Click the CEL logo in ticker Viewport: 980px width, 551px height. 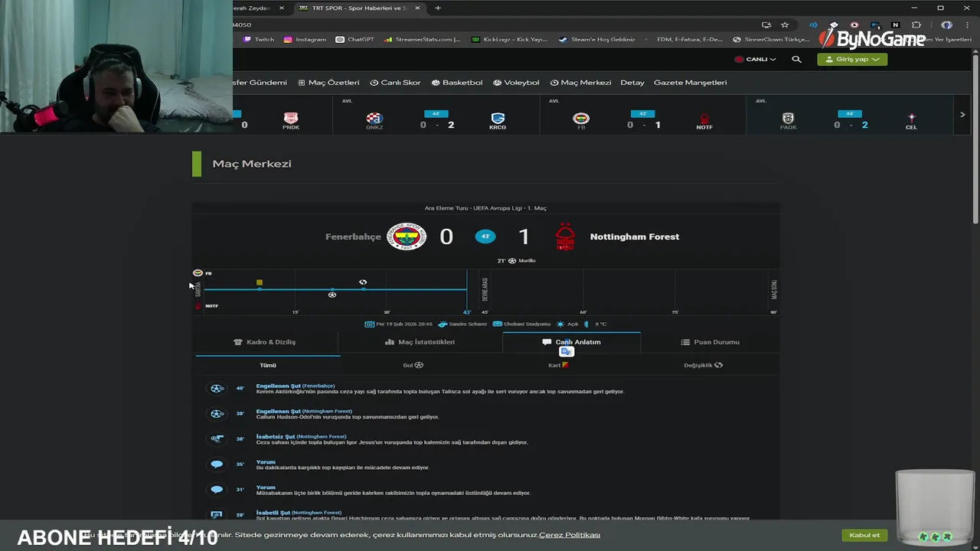[x=911, y=118]
